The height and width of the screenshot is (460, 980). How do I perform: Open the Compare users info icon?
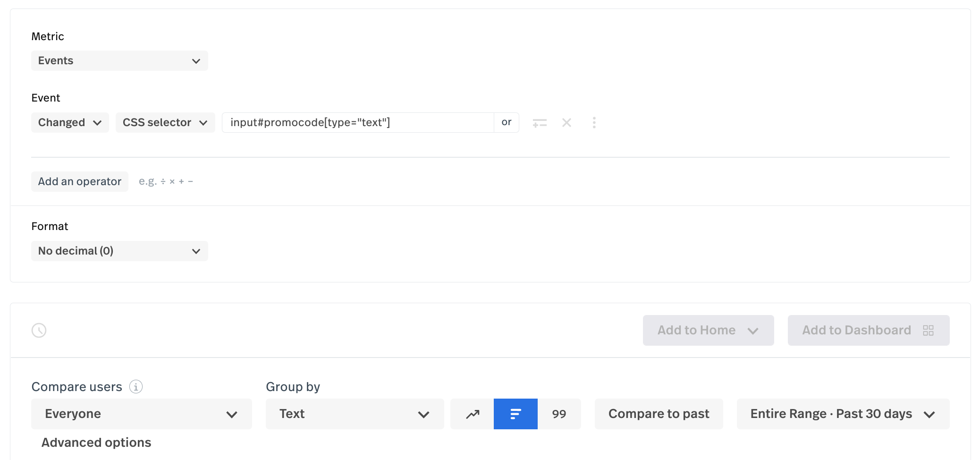[x=136, y=387]
